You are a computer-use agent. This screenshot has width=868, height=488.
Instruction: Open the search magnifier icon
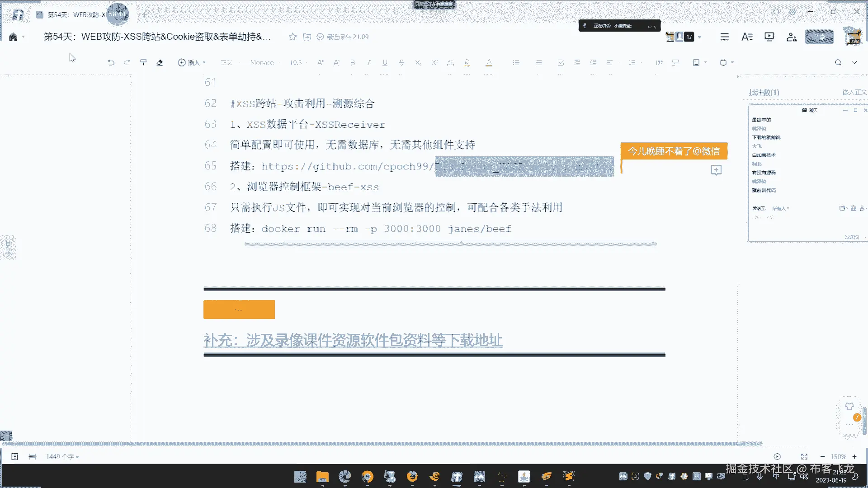coord(838,63)
